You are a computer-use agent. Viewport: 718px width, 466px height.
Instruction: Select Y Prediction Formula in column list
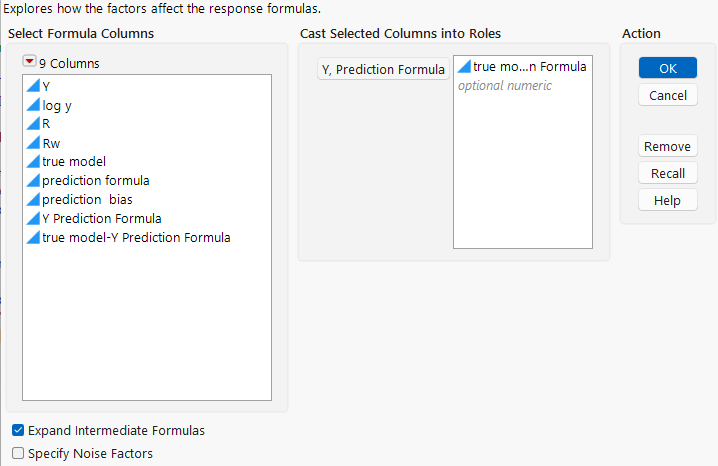point(101,219)
